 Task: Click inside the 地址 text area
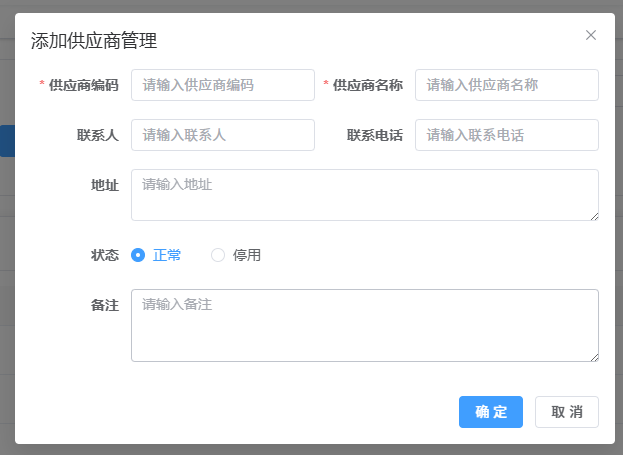[364, 194]
